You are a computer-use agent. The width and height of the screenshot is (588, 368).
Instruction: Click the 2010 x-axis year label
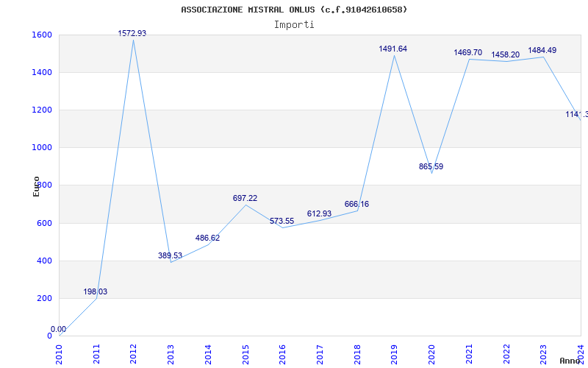pyautogui.click(x=60, y=355)
